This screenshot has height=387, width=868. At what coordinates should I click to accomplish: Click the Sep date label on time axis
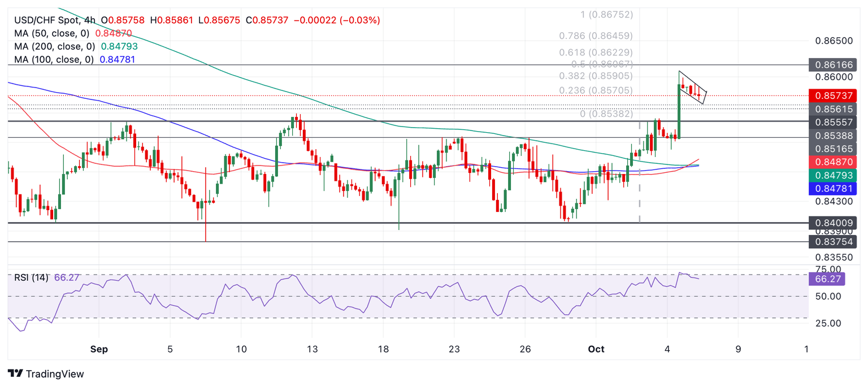pyautogui.click(x=99, y=349)
